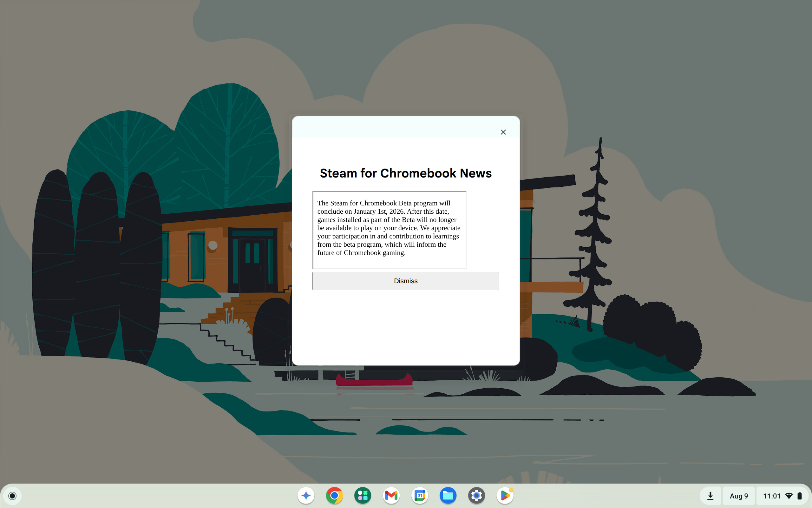Open the green four-shapes app icon
The width and height of the screenshot is (812, 508).
363,496
